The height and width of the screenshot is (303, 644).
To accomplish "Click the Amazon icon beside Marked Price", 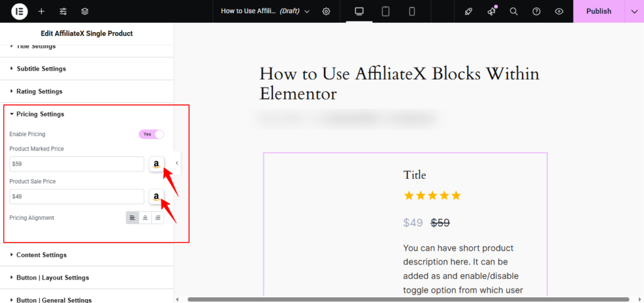I will pyautogui.click(x=156, y=164).
